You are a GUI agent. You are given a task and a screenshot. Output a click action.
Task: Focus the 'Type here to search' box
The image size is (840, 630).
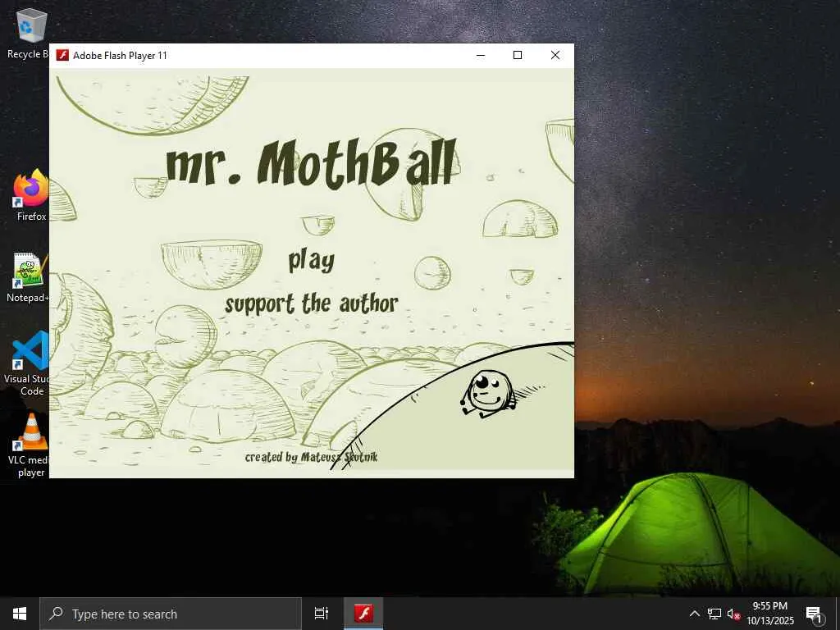[x=171, y=614]
